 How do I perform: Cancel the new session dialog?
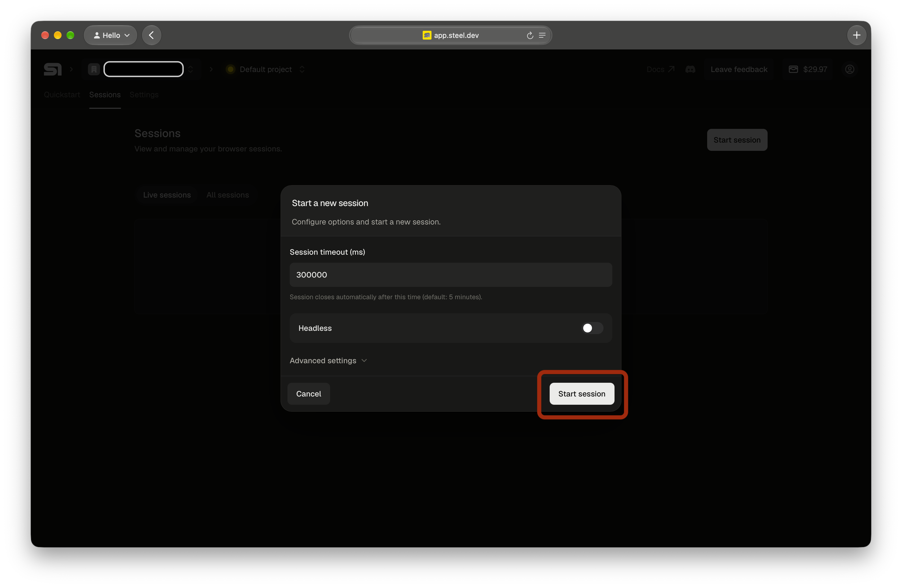click(308, 394)
